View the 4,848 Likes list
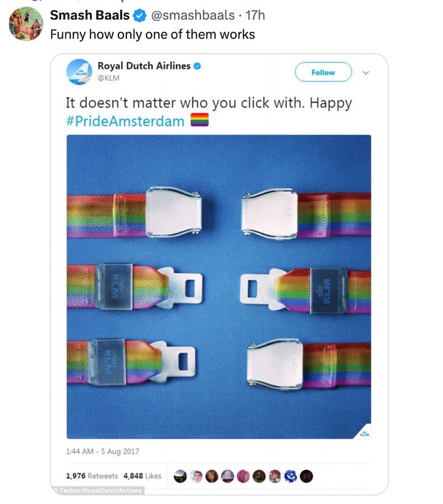Screen dimensions: 443x504 (142, 475)
